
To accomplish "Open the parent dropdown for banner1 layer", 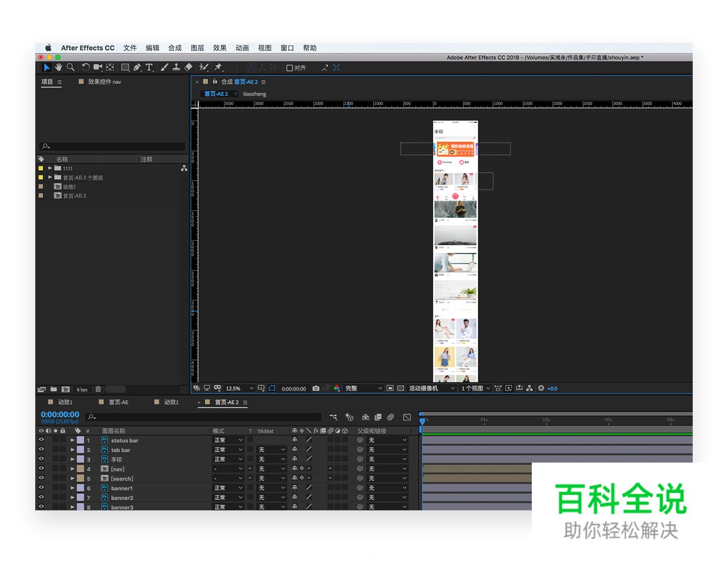I will click(x=387, y=488).
